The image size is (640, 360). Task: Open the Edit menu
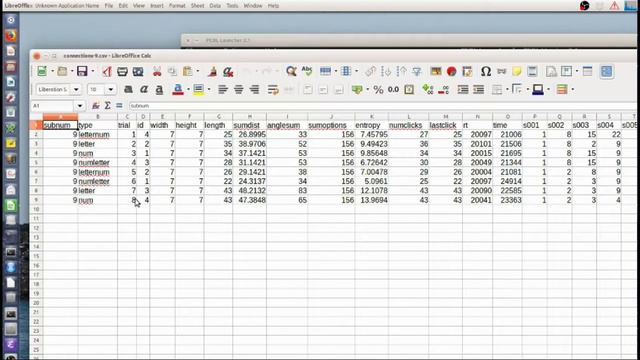pos(123,6)
